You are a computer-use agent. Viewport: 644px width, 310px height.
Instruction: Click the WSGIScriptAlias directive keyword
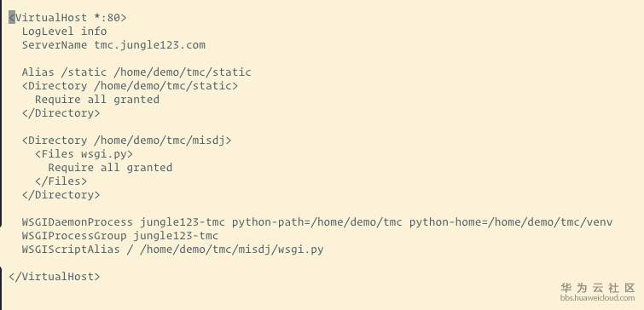click(71, 250)
